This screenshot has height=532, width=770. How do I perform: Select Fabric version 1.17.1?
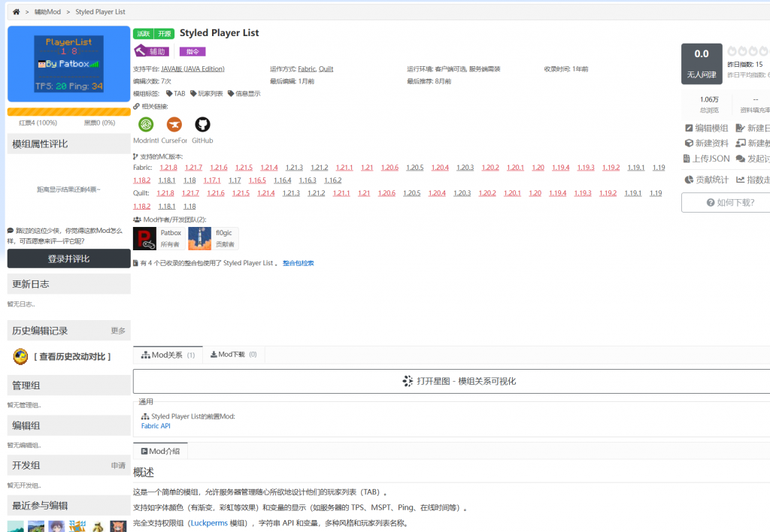(x=212, y=180)
